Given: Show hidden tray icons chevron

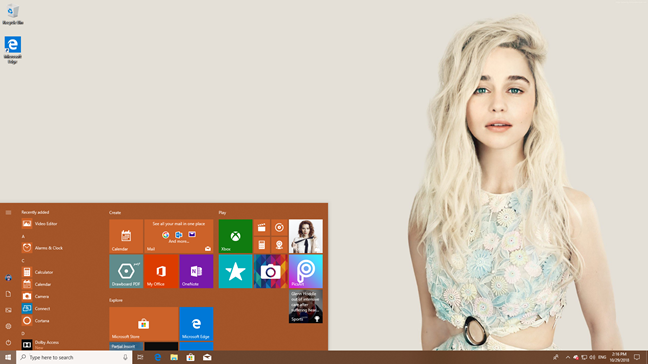Looking at the screenshot, I should (568, 357).
